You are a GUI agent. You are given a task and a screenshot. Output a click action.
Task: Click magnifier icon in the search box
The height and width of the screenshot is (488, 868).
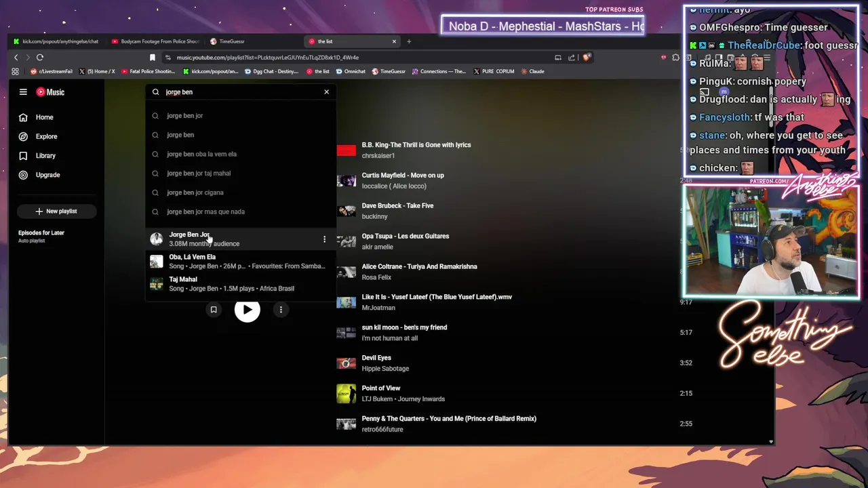[x=155, y=92]
